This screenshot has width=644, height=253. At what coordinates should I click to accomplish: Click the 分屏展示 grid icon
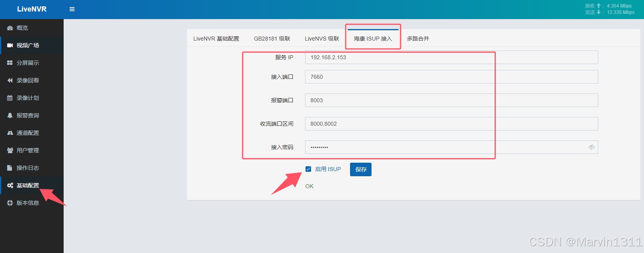click(10, 63)
